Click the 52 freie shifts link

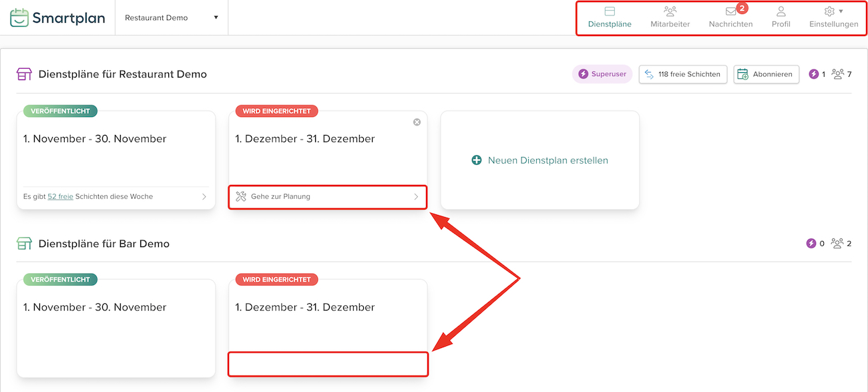60,196
